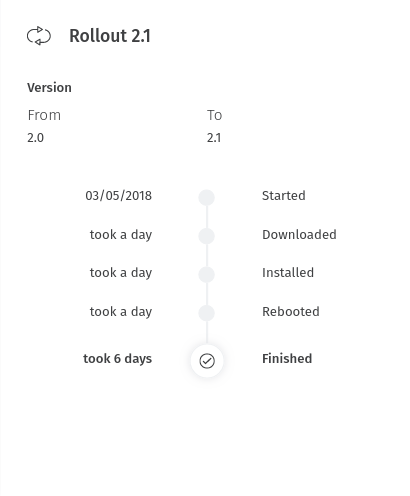Click the Started step label
The image size is (410, 496).
284,196
